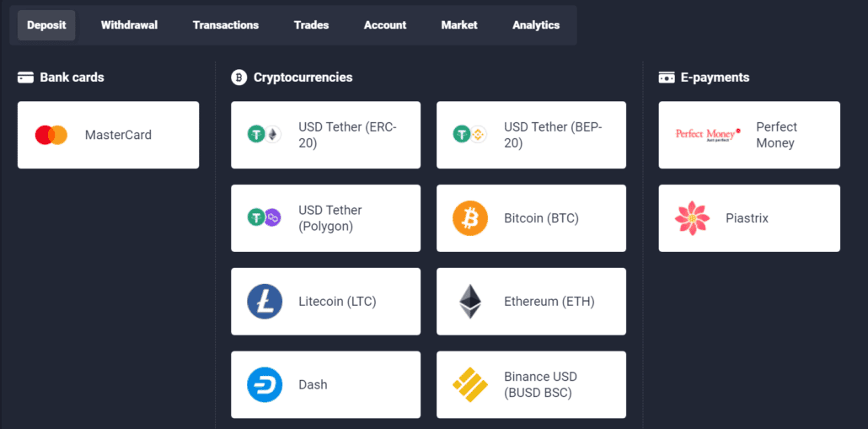This screenshot has height=429, width=868.
Task: Open the Withdrawal tab
Action: pyautogui.click(x=129, y=25)
